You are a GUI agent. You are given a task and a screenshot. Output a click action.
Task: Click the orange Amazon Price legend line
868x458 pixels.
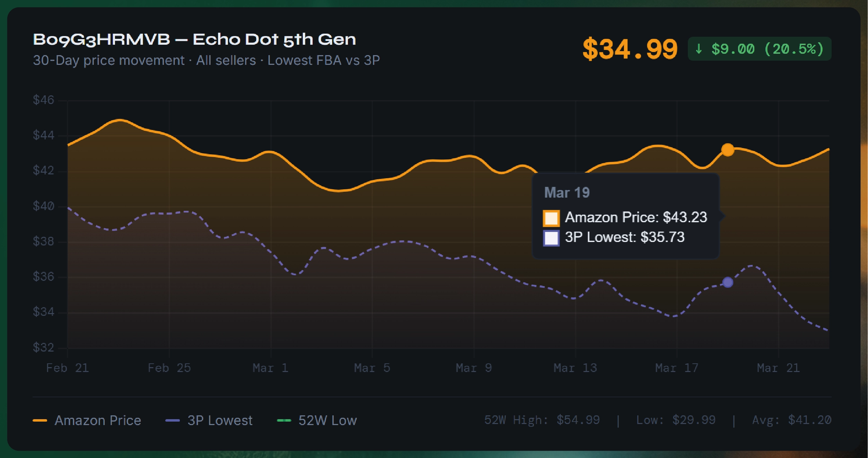[x=40, y=421]
